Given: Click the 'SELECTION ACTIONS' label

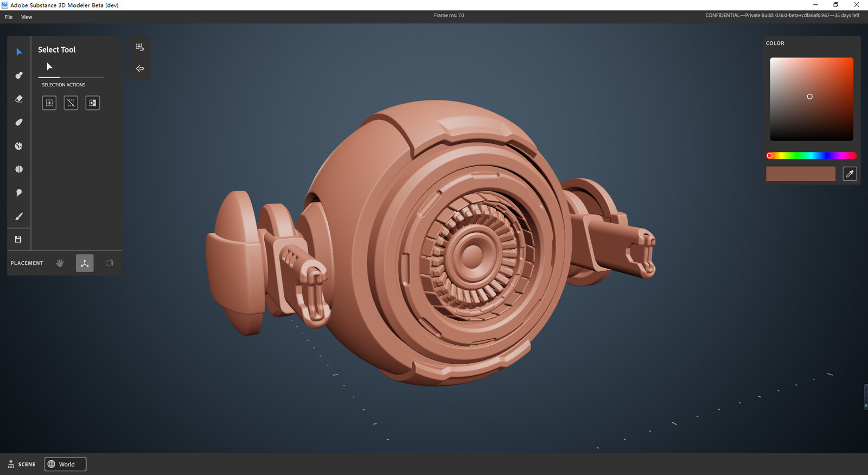Looking at the screenshot, I should pyautogui.click(x=63, y=85).
